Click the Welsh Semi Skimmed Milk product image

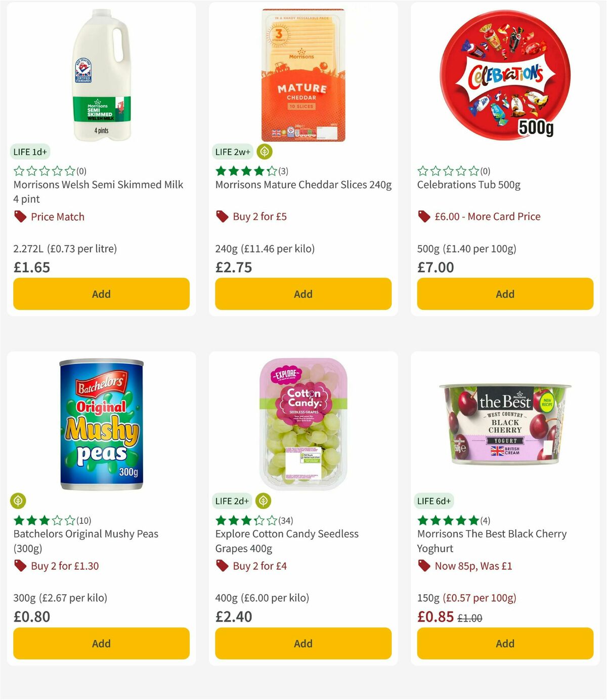click(100, 73)
